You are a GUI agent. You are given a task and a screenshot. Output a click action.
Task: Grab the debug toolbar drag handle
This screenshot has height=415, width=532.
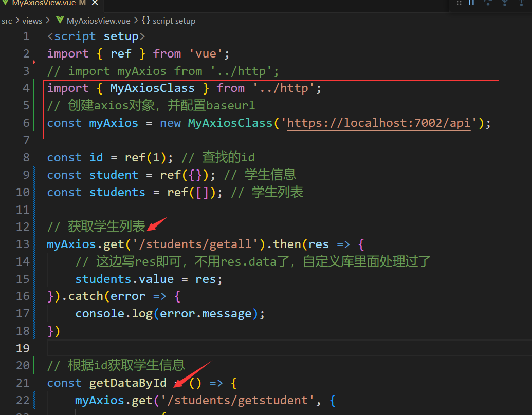(x=459, y=3)
